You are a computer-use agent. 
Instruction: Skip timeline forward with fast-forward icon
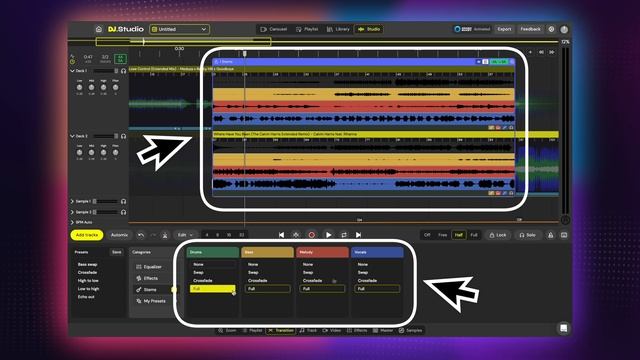pyautogui.click(x=551, y=52)
